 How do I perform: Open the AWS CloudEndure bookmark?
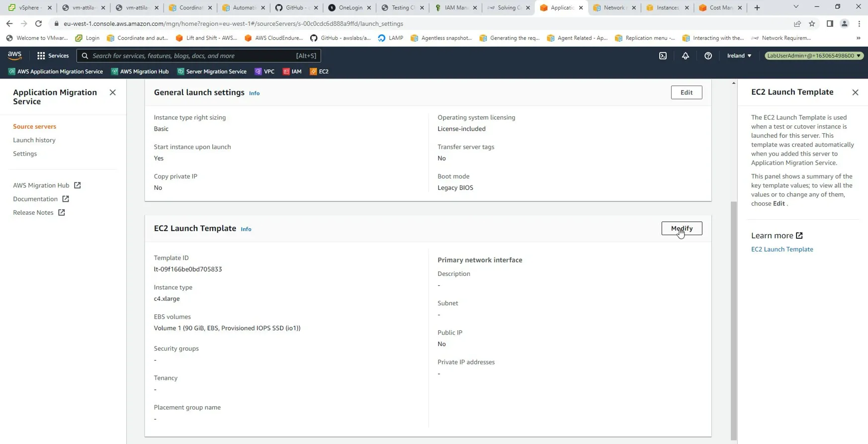(274, 38)
